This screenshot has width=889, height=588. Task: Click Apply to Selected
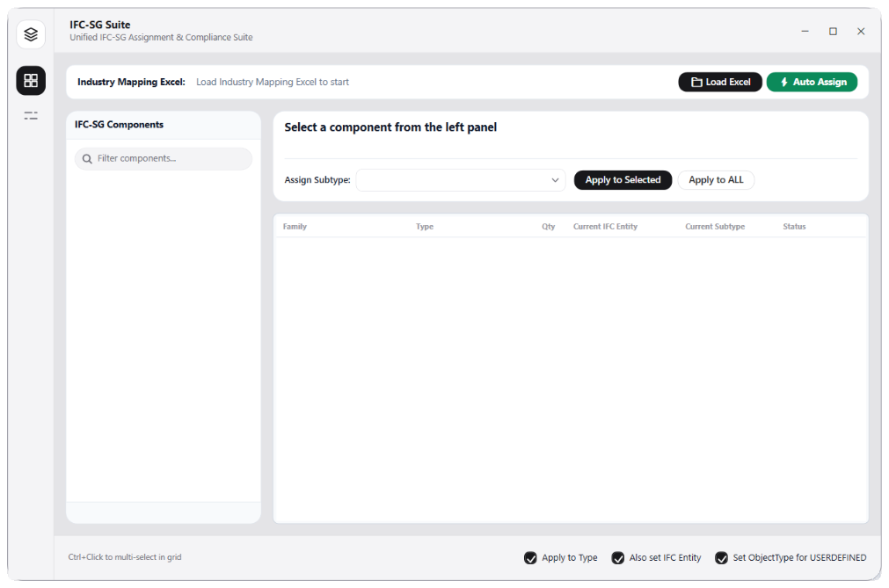[x=623, y=180]
